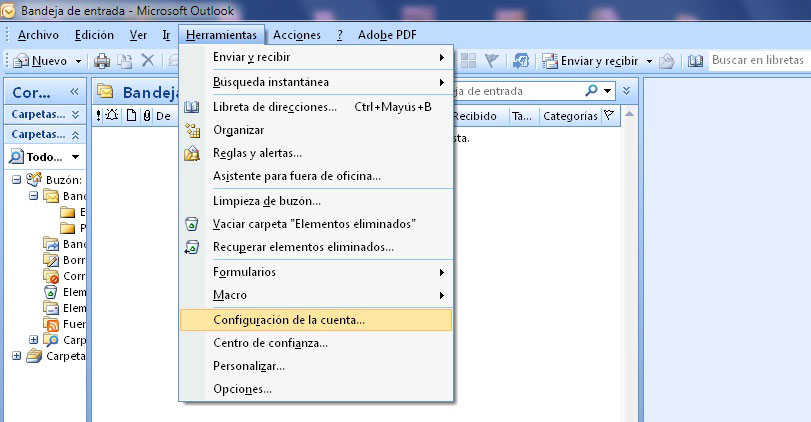
Task: Collapse the second Carpetas section chevron
Action: [76, 135]
